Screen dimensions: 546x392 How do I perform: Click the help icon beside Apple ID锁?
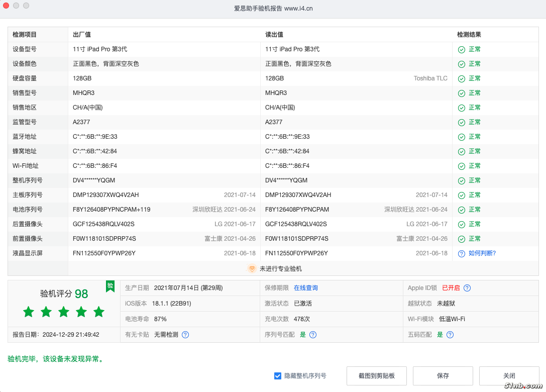coord(467,288)
